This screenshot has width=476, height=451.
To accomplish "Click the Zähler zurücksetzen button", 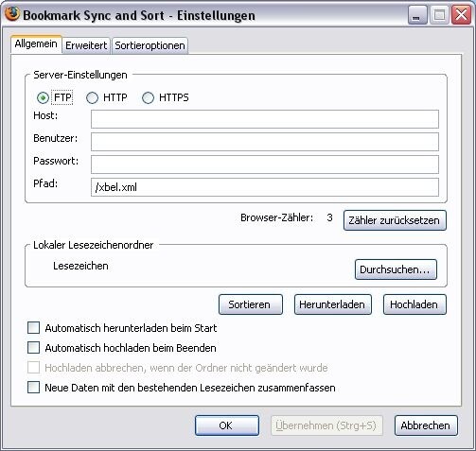I will tap(395, 220).
